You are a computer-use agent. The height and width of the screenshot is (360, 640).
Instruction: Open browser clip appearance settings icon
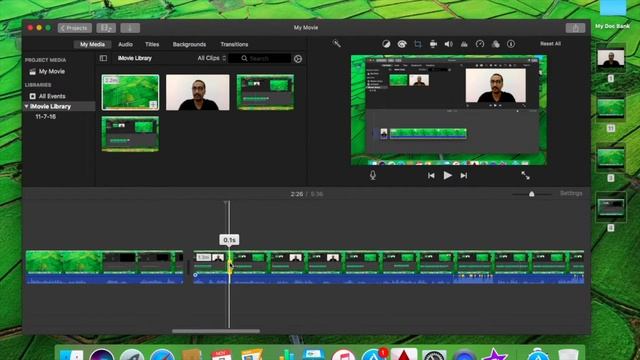(x=298, y=59)
